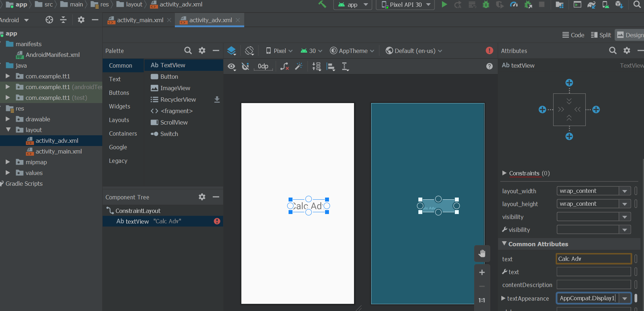The image size is (644, 311).
Task: Open Component Tree settings gear
Action: coord(202,197)
